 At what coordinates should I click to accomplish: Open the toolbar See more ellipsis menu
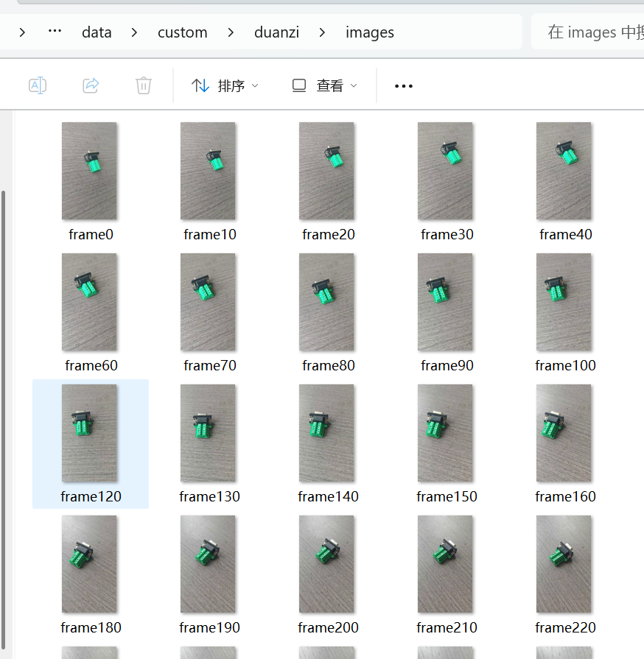403,86
